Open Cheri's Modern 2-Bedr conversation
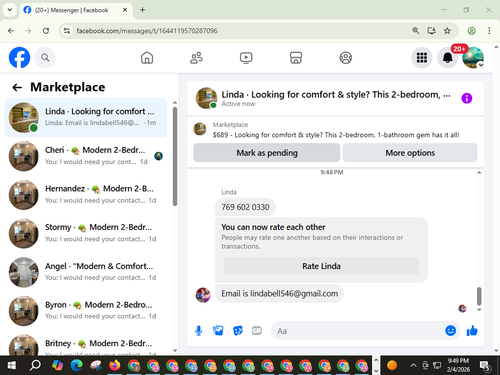500x375 pixels. (x=86, y=156)
